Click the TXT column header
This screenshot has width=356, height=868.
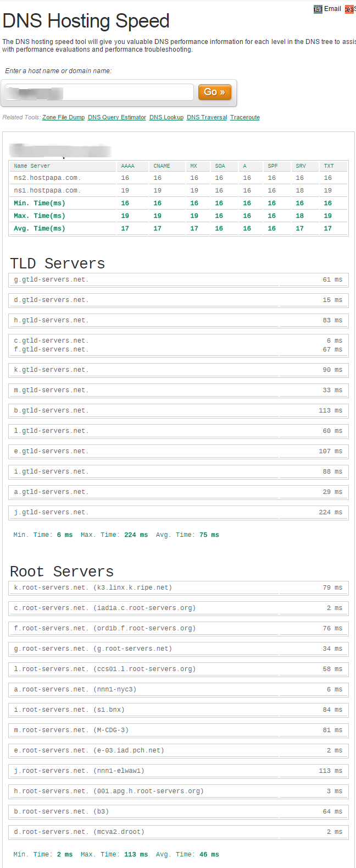click(x=329, y=166)
